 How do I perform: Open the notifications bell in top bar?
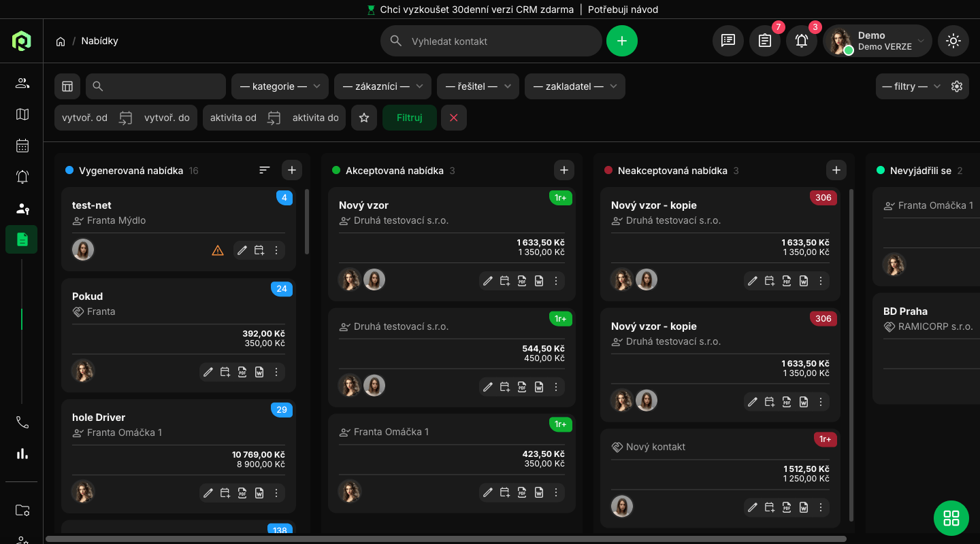pyautogui.click(x=802, y=41)
